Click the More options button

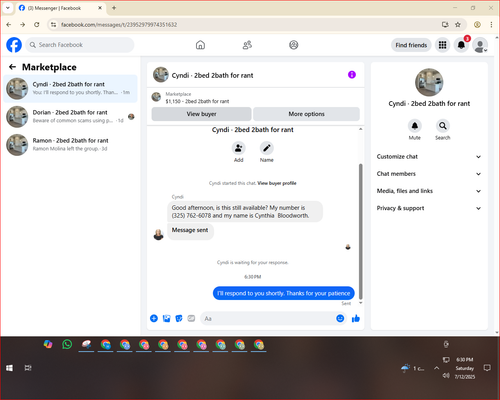(x=306, y=114)
